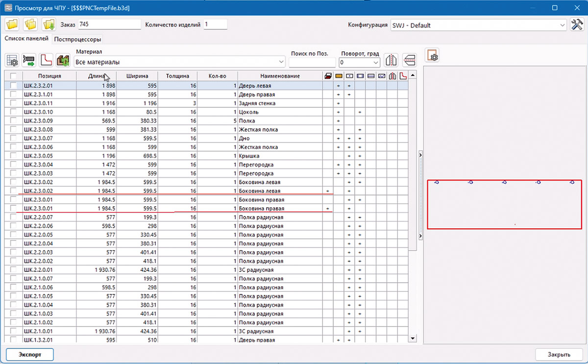Click the red L-shaped contour icon
The image size is (588, 364).
[x=46, y=61]
